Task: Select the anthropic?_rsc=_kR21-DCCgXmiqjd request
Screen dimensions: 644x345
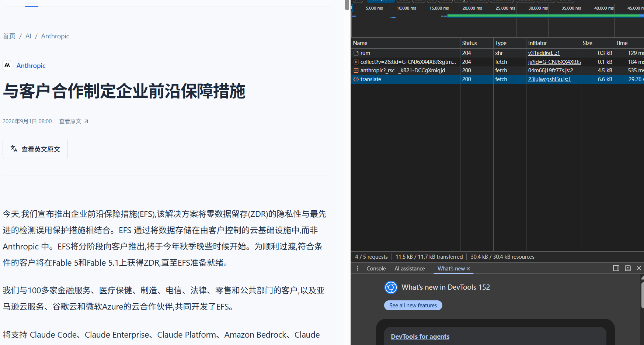Action: (403, 70)
